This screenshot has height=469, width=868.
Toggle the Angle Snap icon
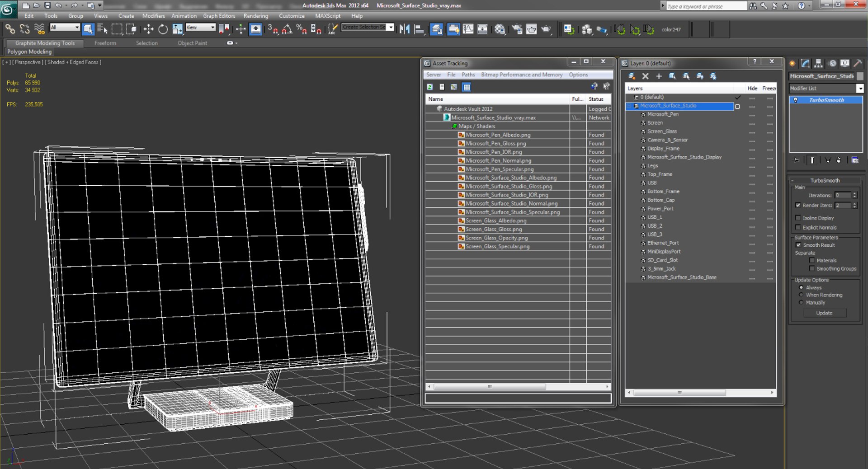[x=287, y=29]
